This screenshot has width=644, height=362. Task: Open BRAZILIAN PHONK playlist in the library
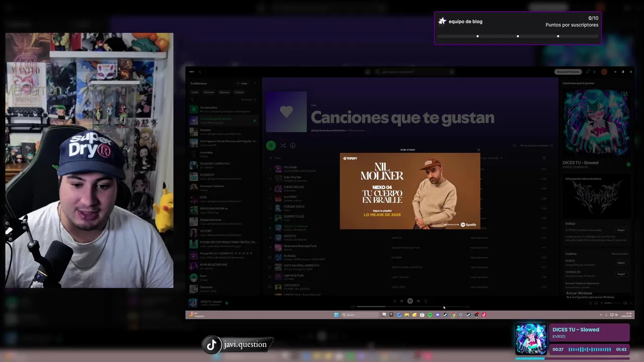223,210
